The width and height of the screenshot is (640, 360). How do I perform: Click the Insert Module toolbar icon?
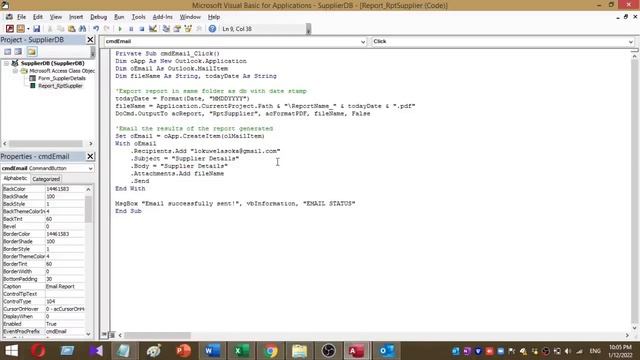[x=20, y=29]
